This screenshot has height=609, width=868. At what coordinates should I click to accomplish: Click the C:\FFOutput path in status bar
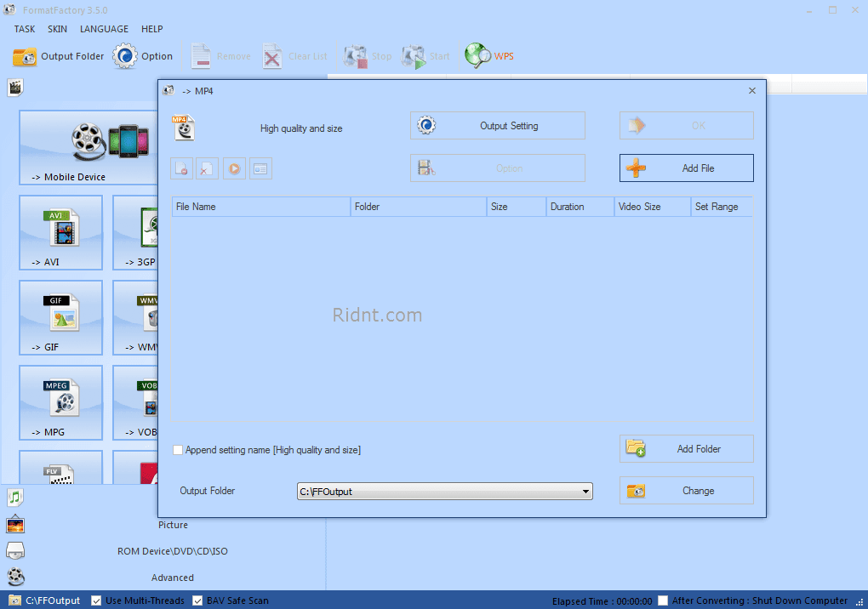[x=53, y=600]
